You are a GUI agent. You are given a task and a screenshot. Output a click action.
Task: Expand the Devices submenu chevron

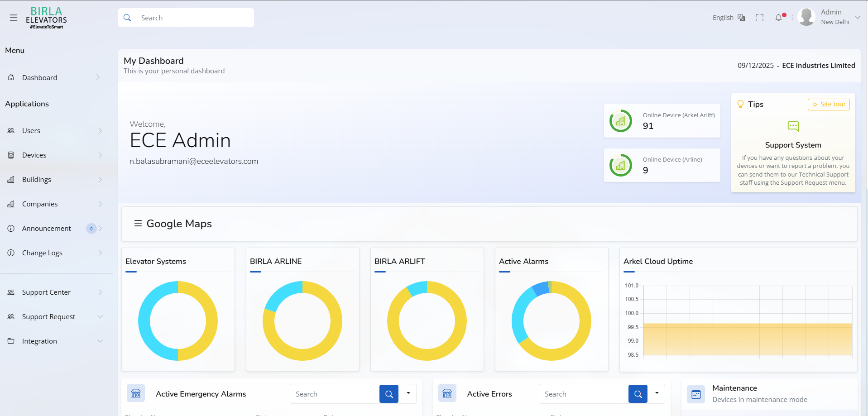pyautogui.click(x=100, y=155)
